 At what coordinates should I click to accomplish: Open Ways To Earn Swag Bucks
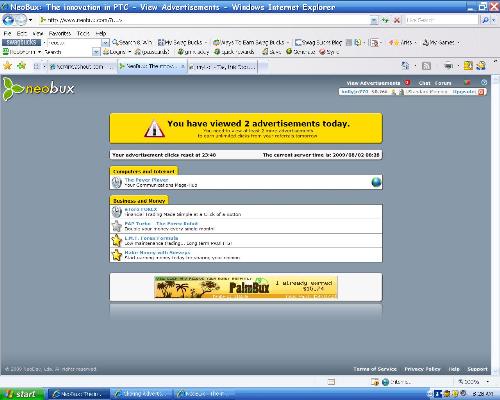(x=251, y=42)
